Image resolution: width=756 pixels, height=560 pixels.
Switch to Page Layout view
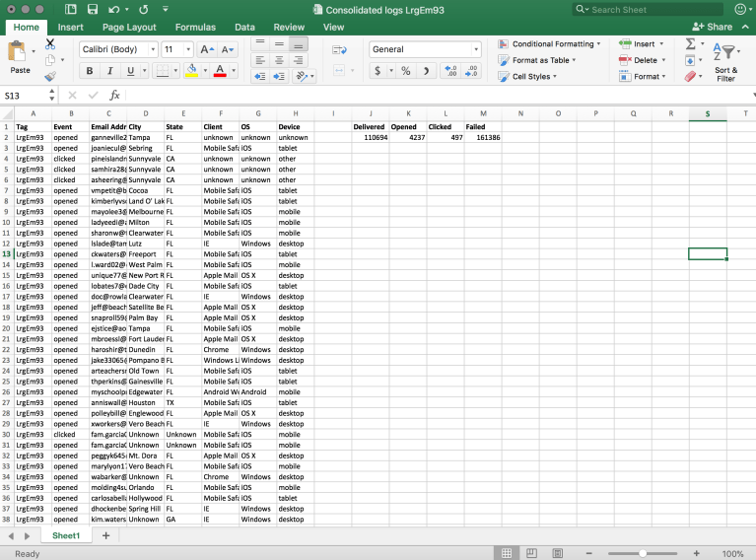click(x=531, y=553)
